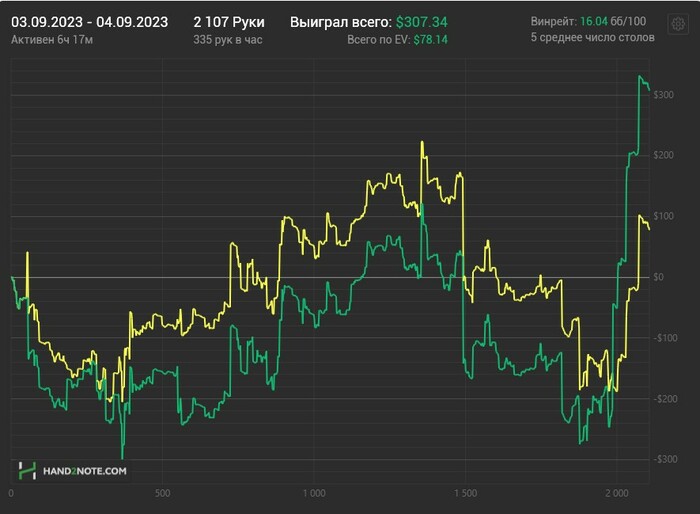The height and width of the screenshot is (514, 700).
Task: Click the $0 y-axis label
Action: click(x=658, y=277)
